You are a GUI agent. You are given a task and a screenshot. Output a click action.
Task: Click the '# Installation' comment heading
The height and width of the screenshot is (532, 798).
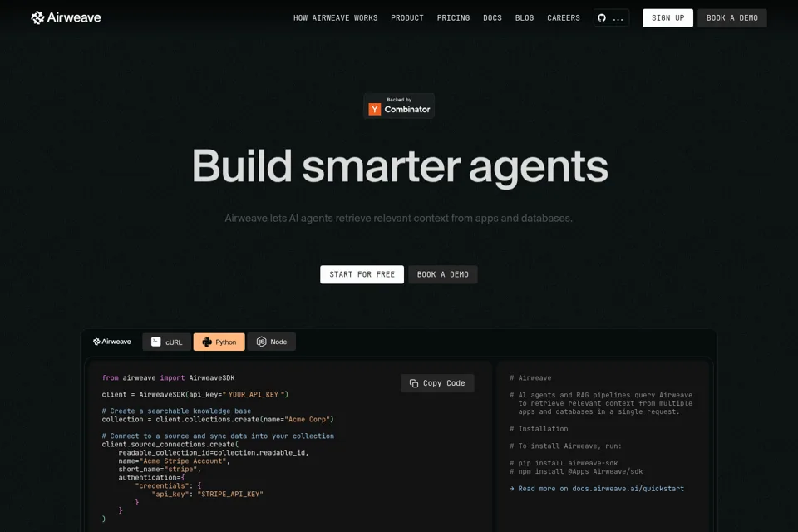click(x=539, y=429)
